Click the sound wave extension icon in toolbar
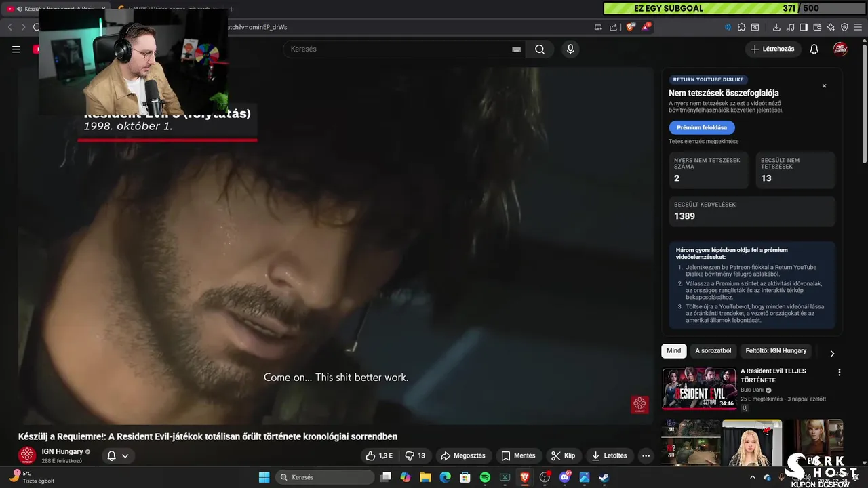The height and width of the screenshot is (488, 868). [x=728, y=27]
